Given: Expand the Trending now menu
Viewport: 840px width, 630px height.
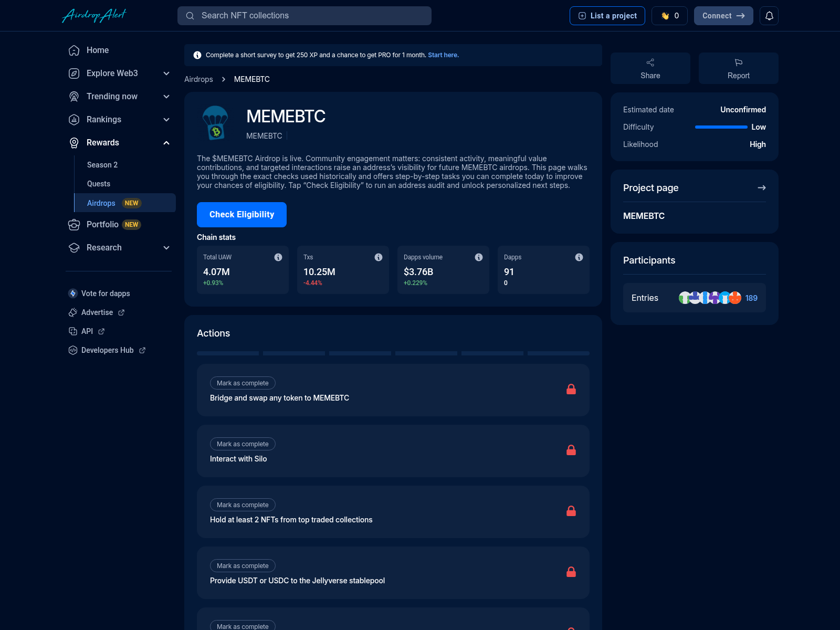Looking at the screenshot, I should [166, 97].
